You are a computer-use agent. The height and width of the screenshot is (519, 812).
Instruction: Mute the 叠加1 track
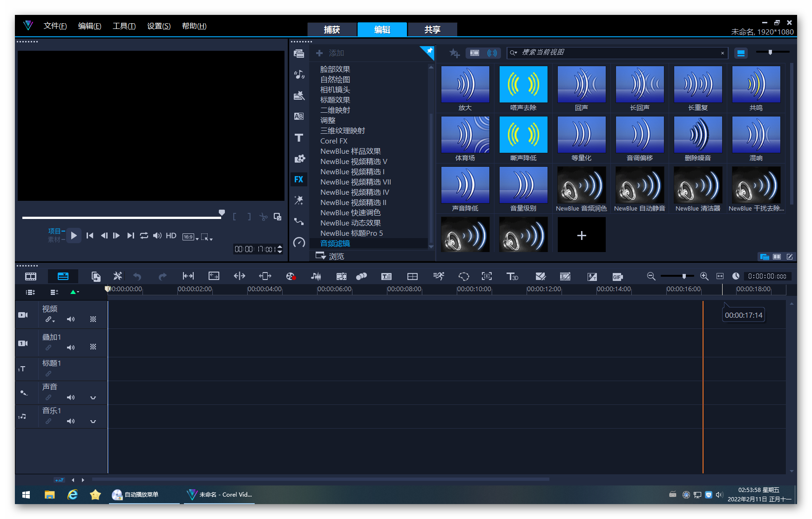click(71, 348)
